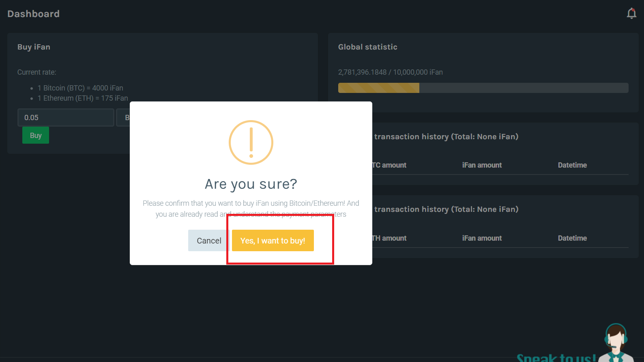Open the notification bell
Screen dimensions: 644x362
[631, 14]
